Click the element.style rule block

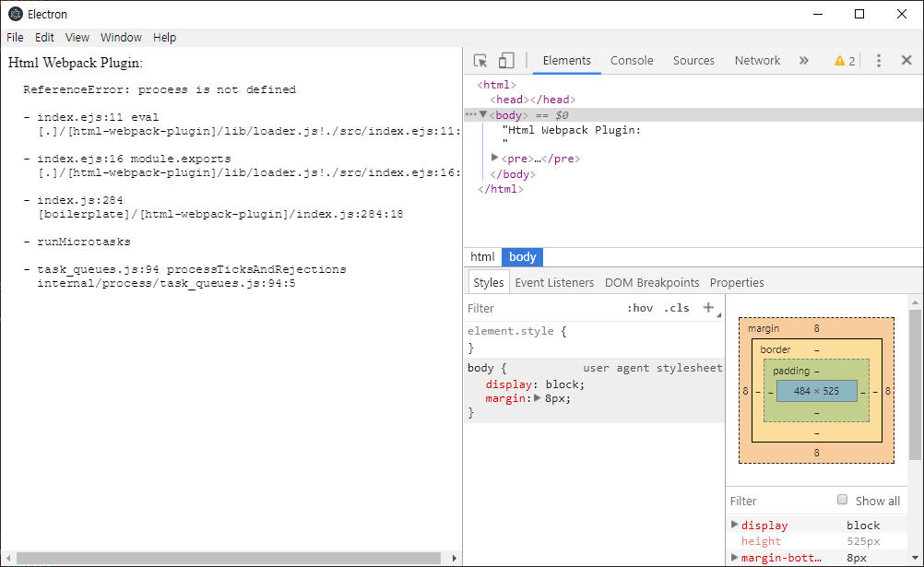click(x=594, y=339)
